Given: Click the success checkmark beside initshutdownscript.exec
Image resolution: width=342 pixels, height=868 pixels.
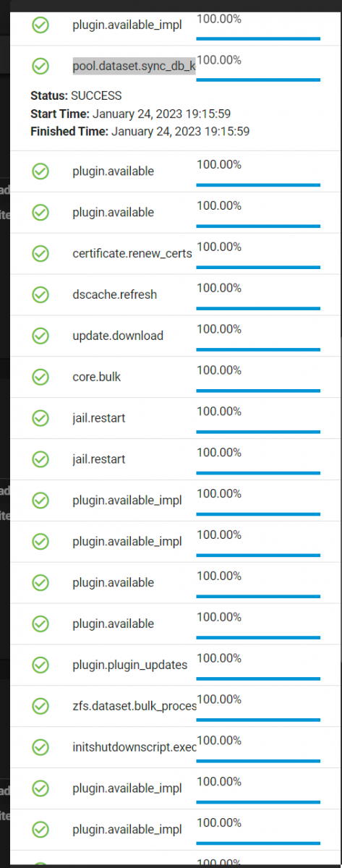Looking at the screenshot, I should (x=41, y=746).
